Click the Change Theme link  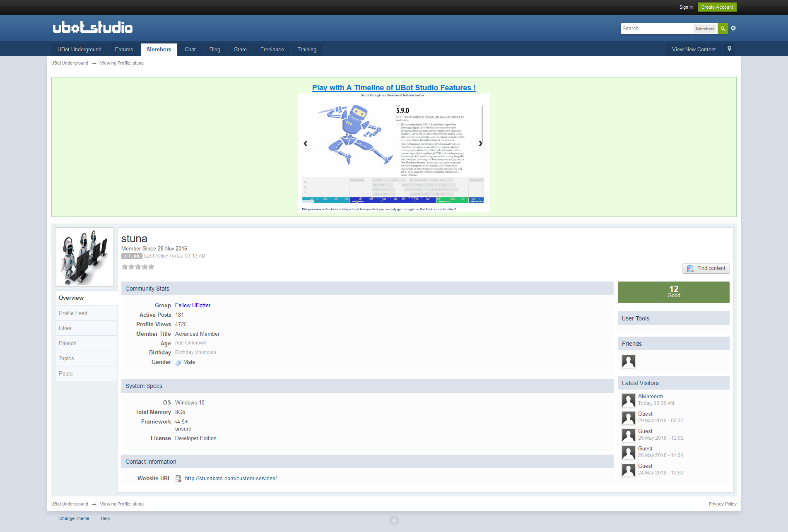pyautogui.click(x=74, y=519)
